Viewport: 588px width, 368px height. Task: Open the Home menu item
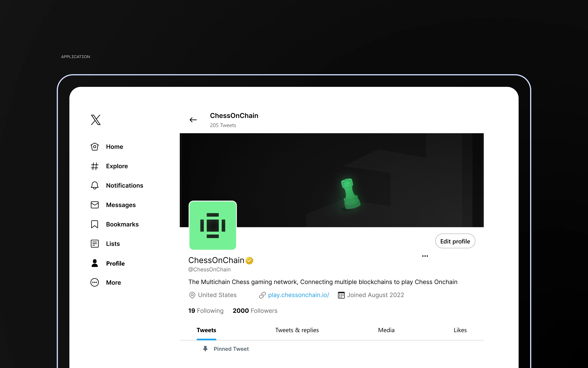click(107, 146)
